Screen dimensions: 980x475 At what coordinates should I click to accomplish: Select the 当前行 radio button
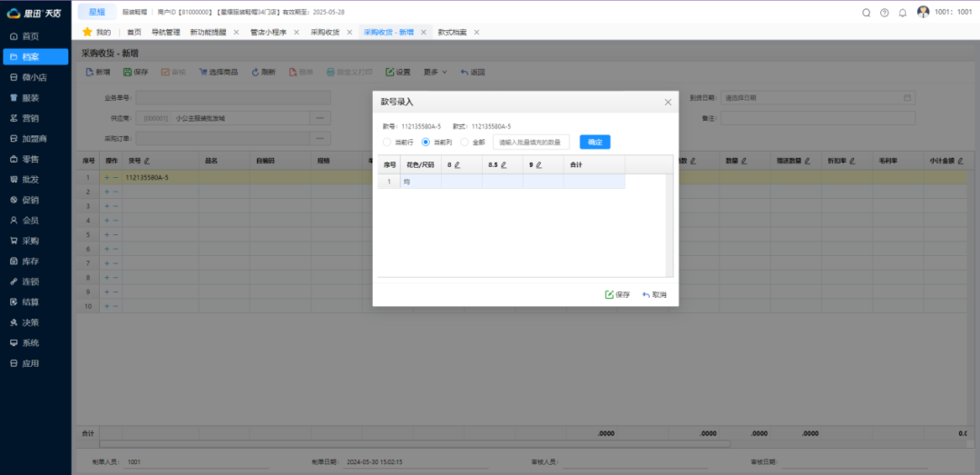(387, 142)
